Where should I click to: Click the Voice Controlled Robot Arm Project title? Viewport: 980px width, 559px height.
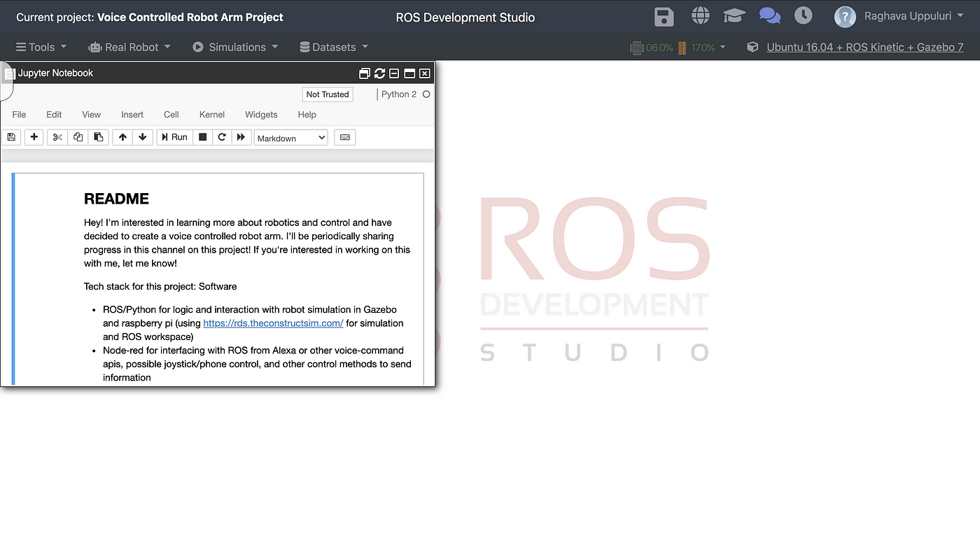tap(190, 17)
